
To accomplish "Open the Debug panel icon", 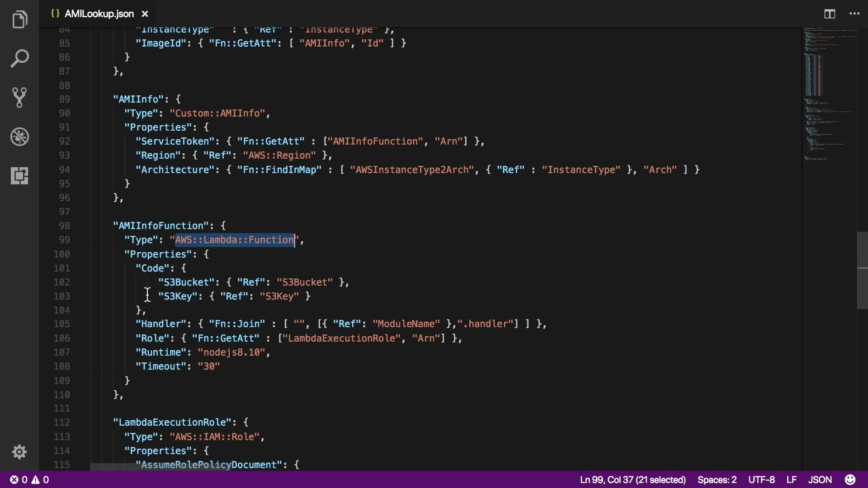I will (19, 136).
